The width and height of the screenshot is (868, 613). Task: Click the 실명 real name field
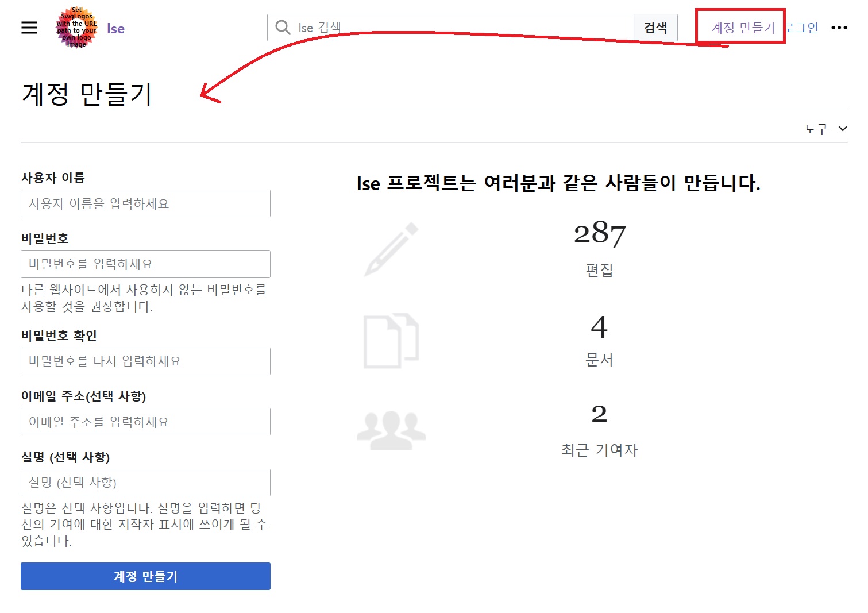[145, 483]
